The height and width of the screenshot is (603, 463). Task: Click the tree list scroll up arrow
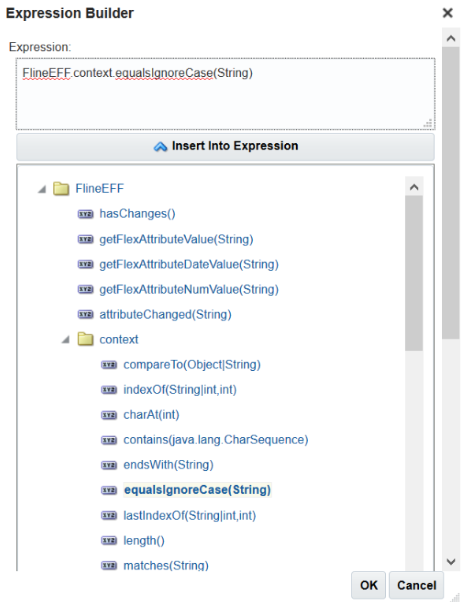pyautogui.click(x=414, y=187)
